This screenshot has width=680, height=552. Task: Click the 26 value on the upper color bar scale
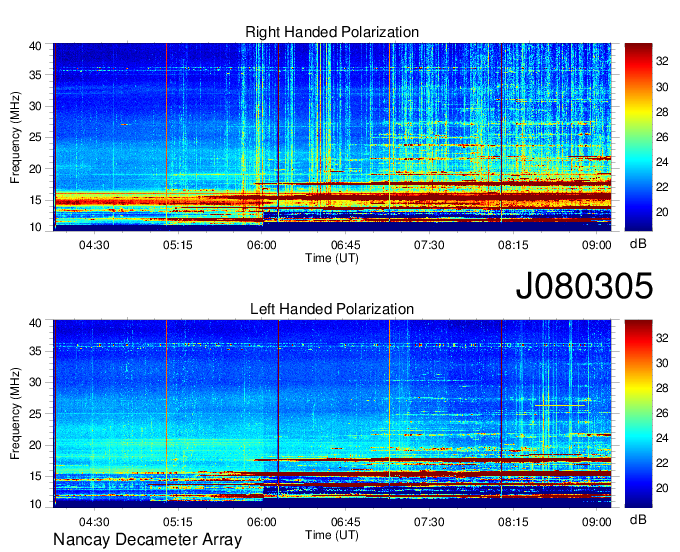pos(662,137)
